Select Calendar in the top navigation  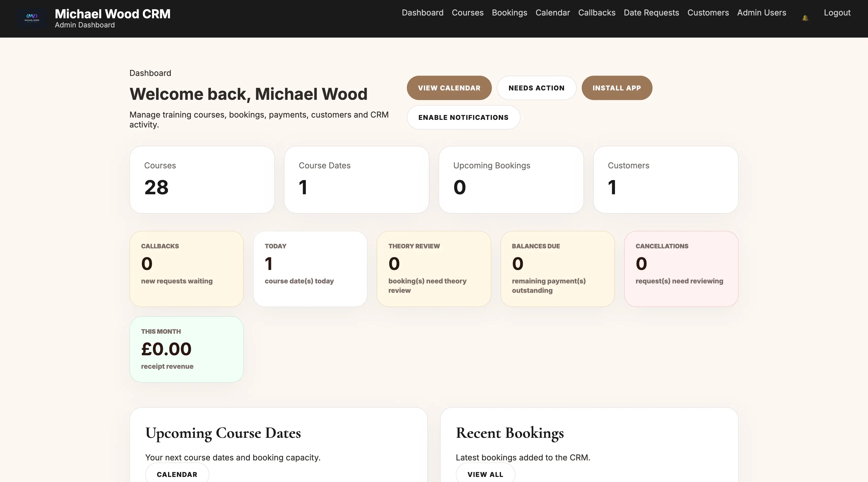tap(553, 13)
